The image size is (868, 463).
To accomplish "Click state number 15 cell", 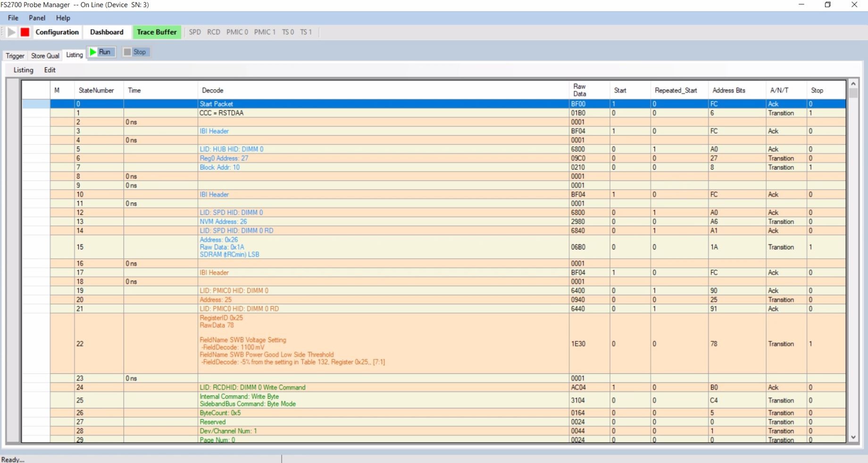I will click(x=99, y=247).
